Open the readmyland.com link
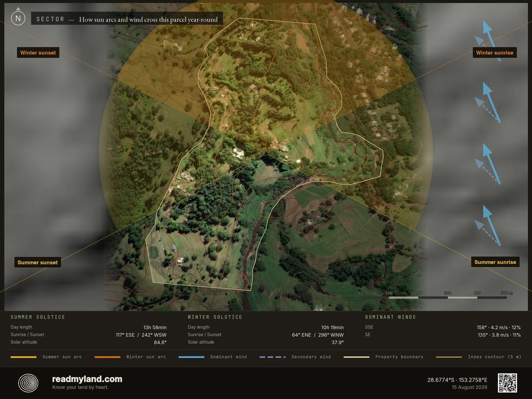This screenshot has width=532, height=399. [87, 379]
